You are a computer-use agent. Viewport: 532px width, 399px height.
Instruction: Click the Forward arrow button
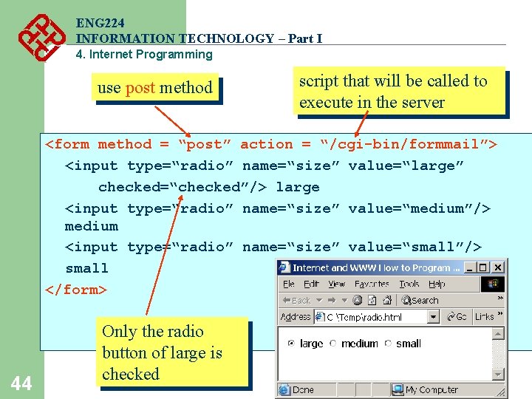tap(332, 300)
